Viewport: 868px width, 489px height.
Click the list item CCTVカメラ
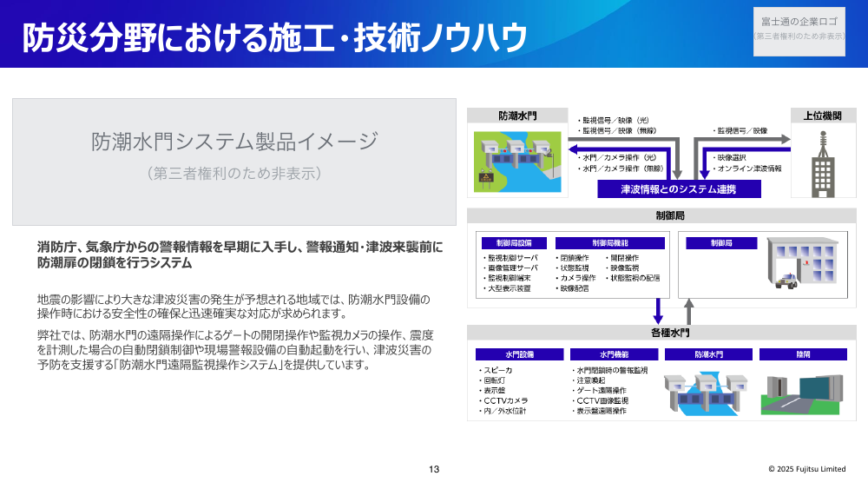pos(503,400)
